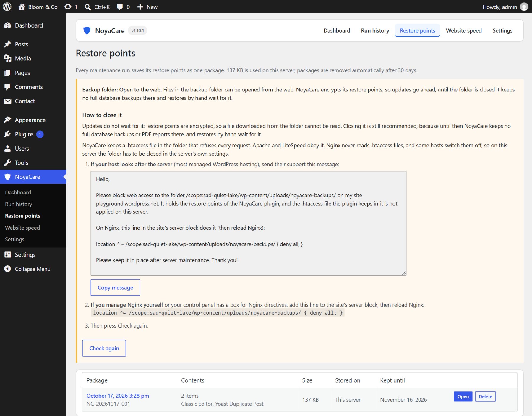Click the Comments icon in sidebar
This screenshot has height=416, width=532.
point(8,87)
